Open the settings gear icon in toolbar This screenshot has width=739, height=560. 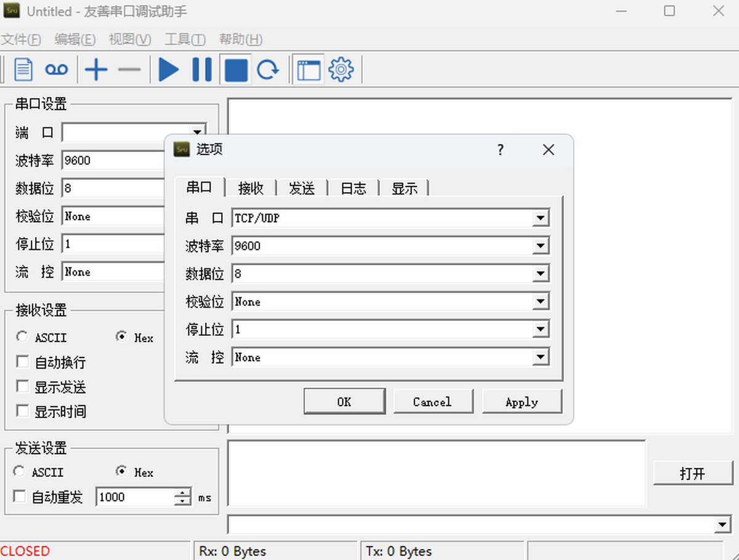[341, 70]
